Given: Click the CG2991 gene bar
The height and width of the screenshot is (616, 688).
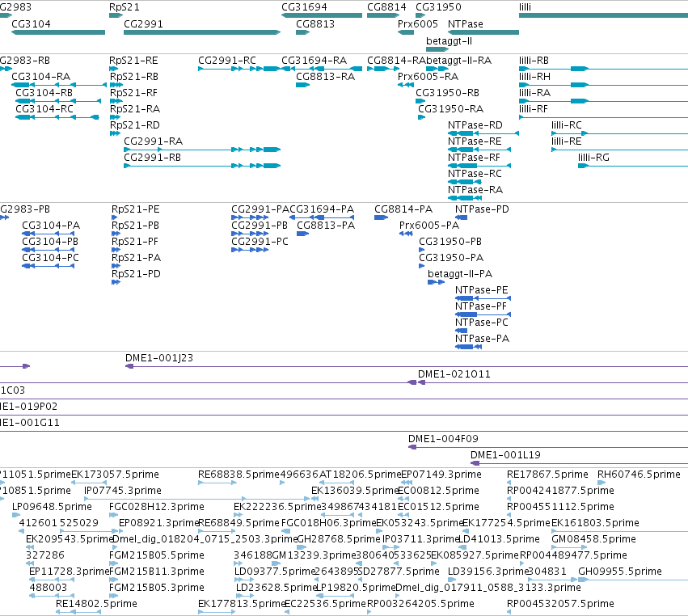Looking at the screenshot, I should (202, 32).
